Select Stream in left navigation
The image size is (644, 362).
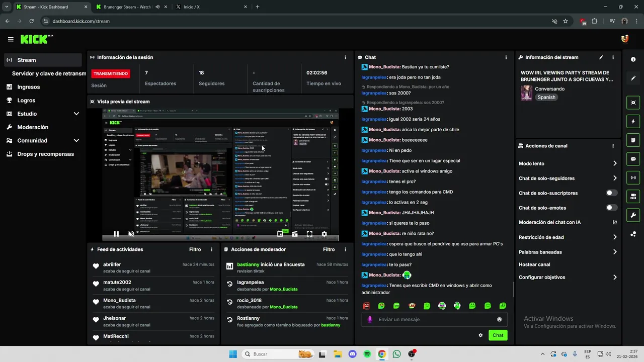pos(42,60)
